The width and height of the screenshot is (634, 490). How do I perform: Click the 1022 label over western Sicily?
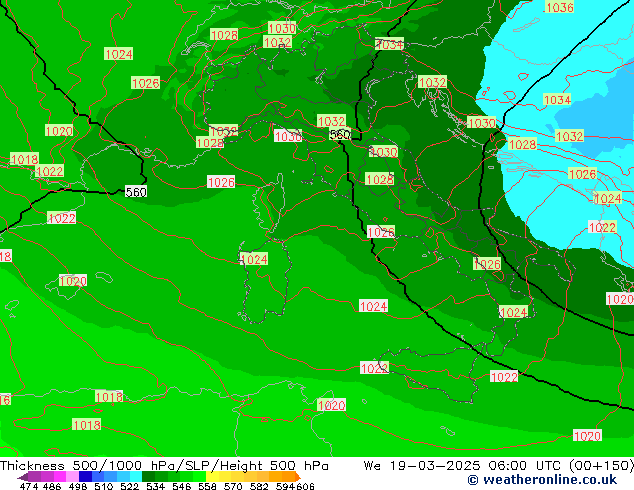(x=374, y=368)
